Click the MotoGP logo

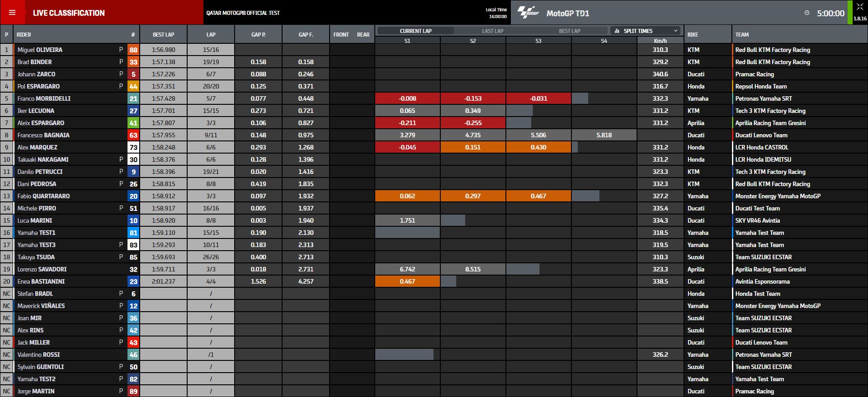(x=528, y=13)
